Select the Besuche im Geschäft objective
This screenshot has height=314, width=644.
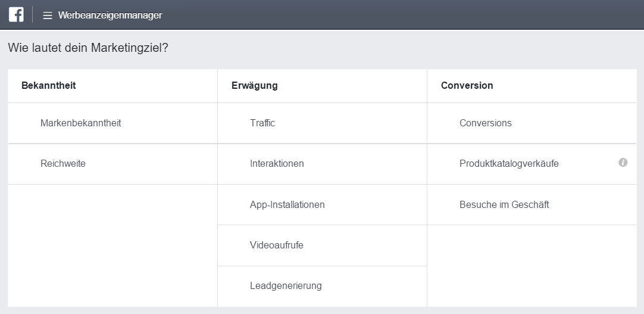(x=504, y=204)
